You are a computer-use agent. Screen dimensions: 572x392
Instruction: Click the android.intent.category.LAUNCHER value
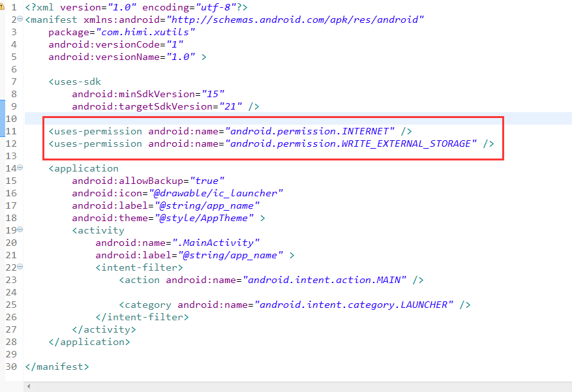point(354,305)
